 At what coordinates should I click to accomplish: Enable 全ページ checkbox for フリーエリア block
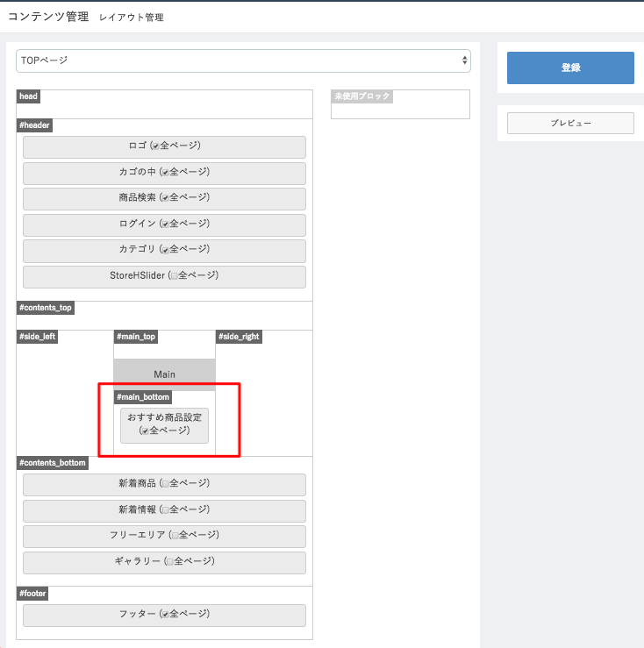pos(175,536)
